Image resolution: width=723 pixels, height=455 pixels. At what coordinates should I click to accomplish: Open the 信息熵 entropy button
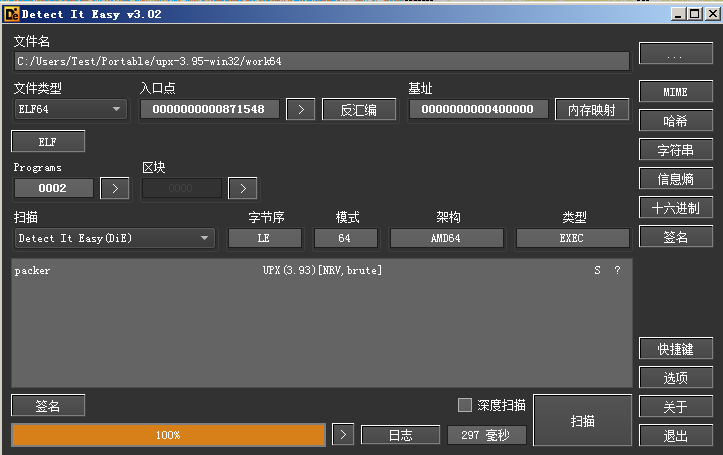[x=676, y=179]
